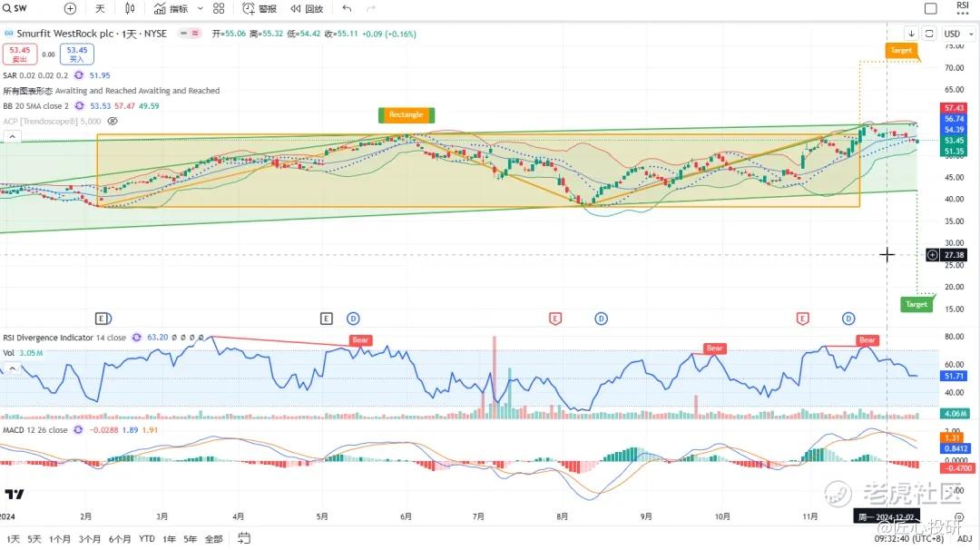The height and width of the screenshot is (550, 980).
Task: Select the MACD 12 26 close legend
Action: (35, 430)
